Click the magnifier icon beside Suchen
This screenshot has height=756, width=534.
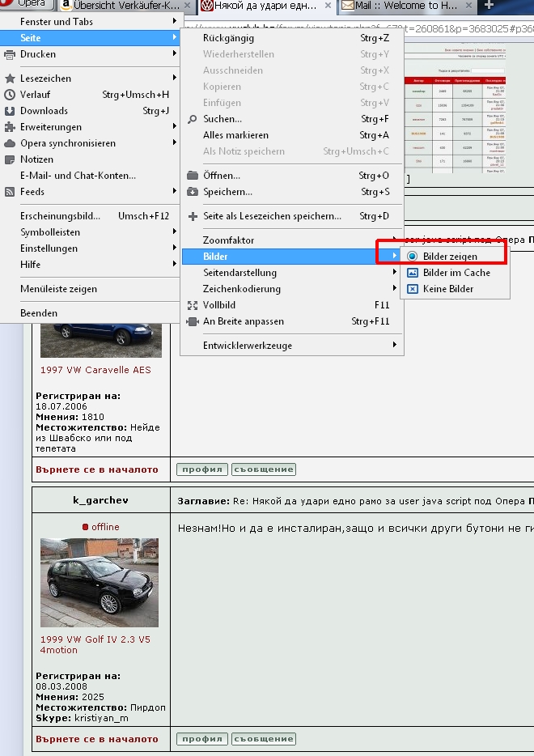(193, 119)
